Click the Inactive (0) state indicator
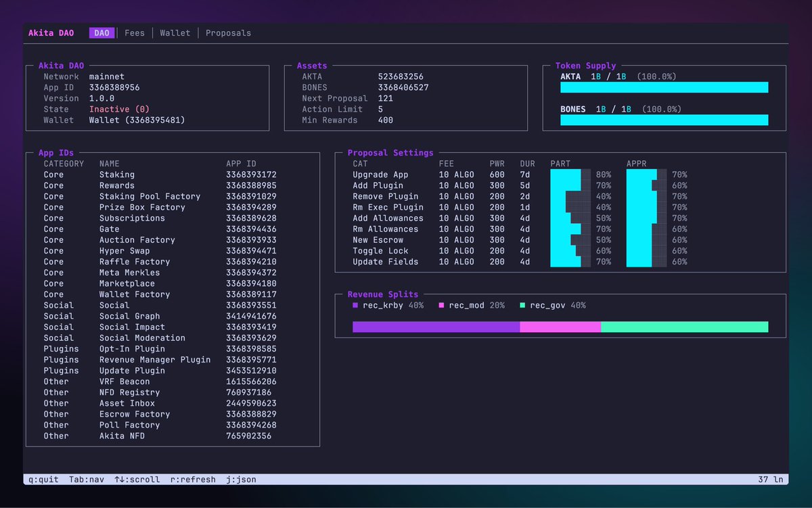The width and height of the screenshot is (812, 508). click(120, 109)
